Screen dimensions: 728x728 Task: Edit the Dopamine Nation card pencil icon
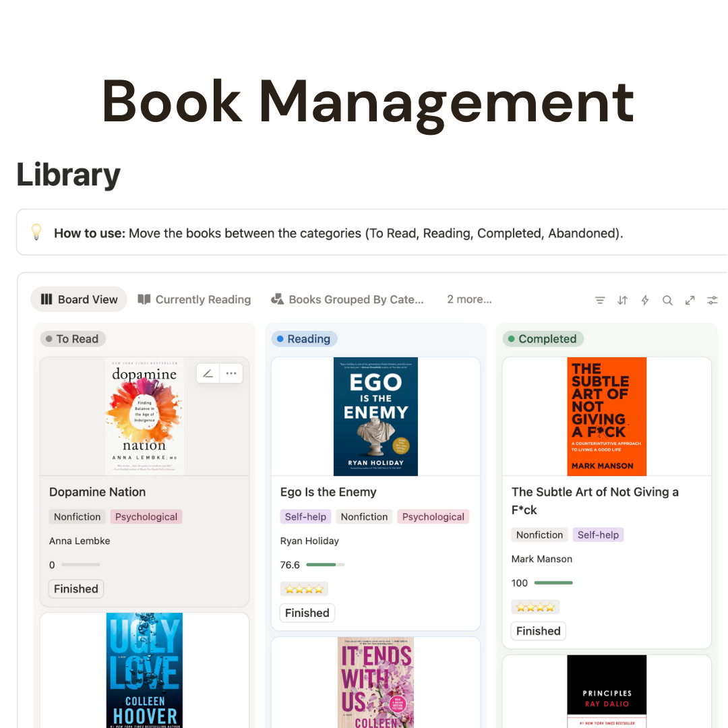point(208,373)
